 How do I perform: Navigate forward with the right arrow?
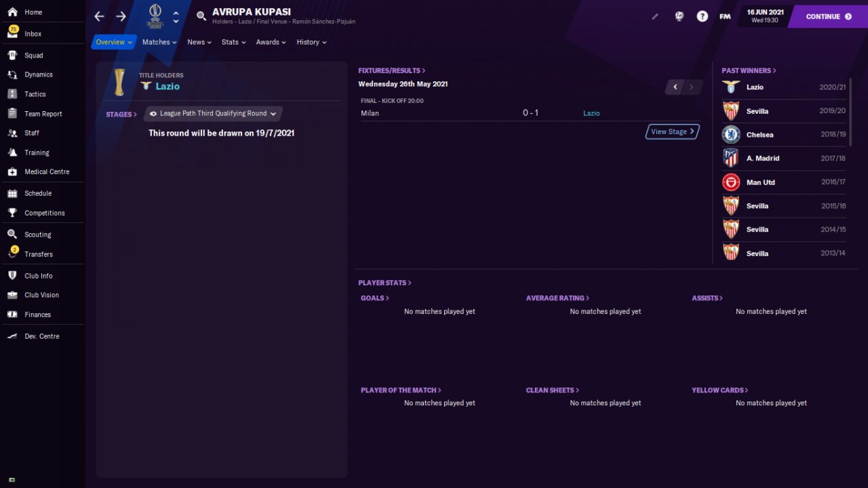click(x=121, y=16)
